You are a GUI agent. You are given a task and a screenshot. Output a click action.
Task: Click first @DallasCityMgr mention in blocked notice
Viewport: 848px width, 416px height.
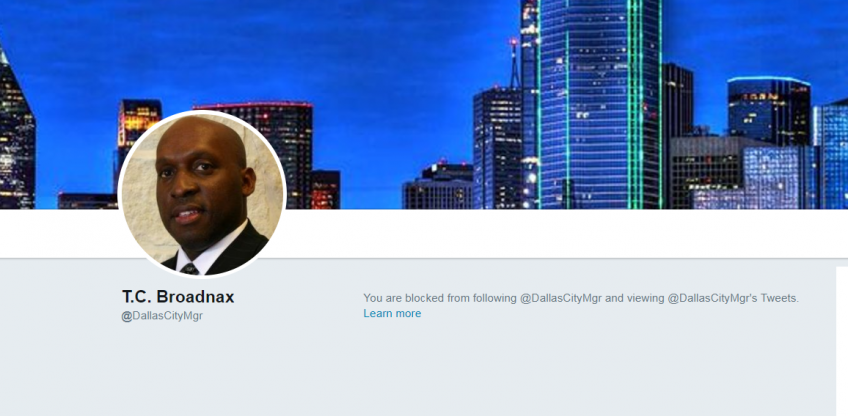(561, 298)
